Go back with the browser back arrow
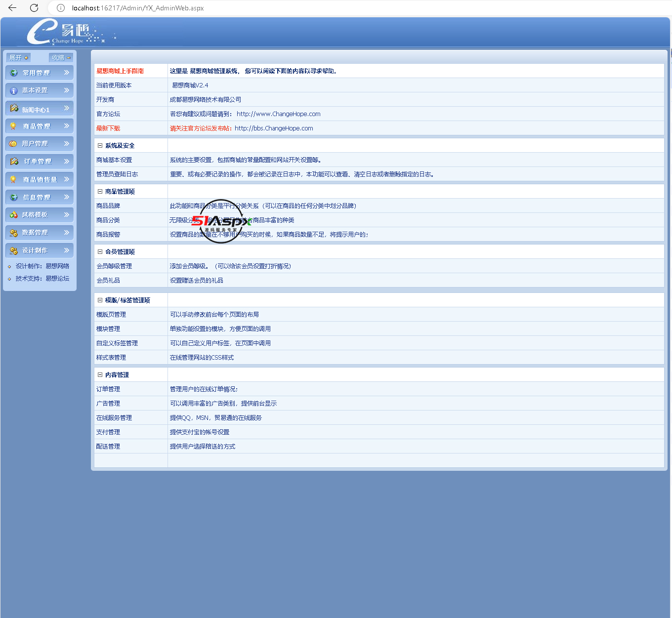 coord(12,8)
